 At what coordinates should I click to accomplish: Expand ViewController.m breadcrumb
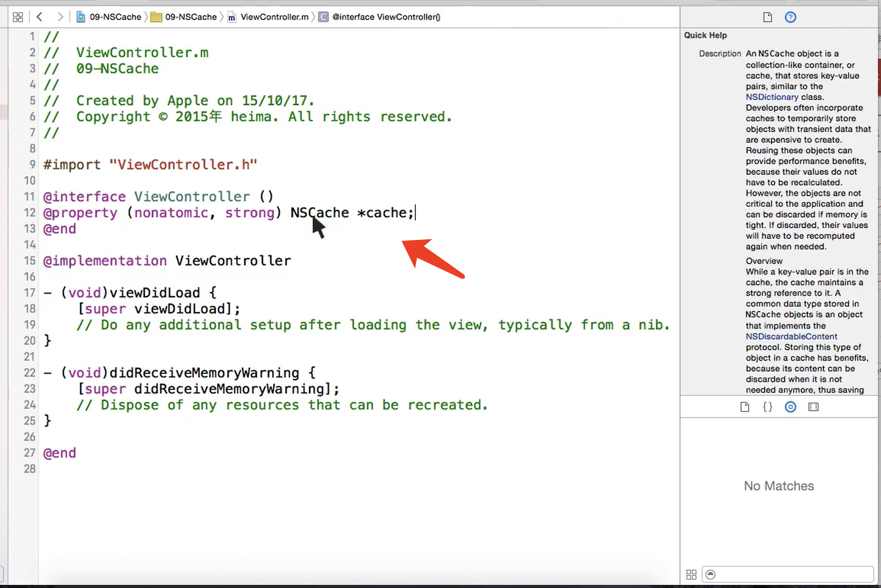click(x=274, y=17)
